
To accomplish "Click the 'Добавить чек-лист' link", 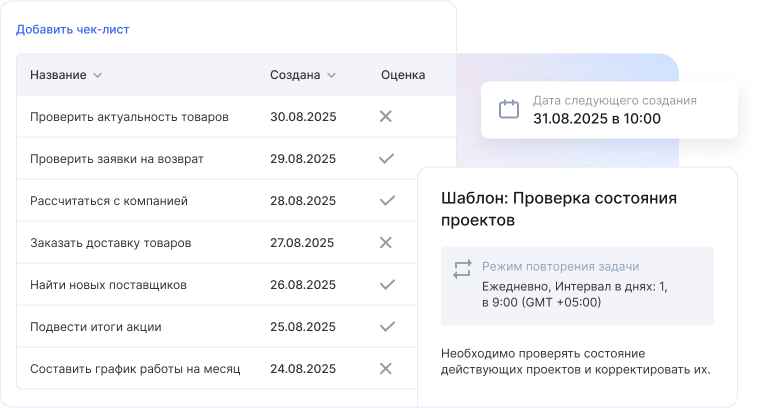I will pyautogui.click(x=72, y=29).
